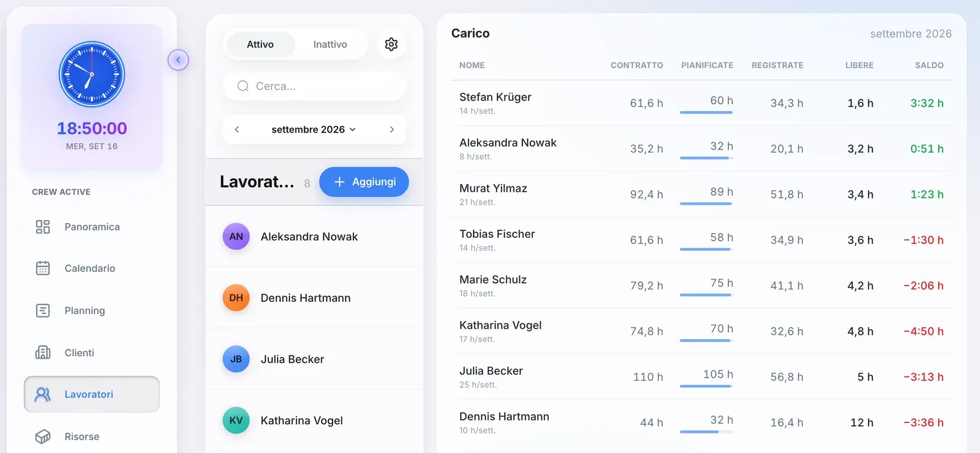980x453 pixels.
Task: Open the Panoramica menu item
Action: [x=92, y=227]
